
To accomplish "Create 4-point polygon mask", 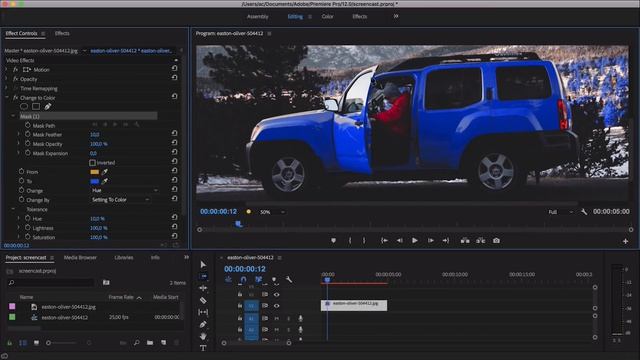I will click(x=36, y=107).
